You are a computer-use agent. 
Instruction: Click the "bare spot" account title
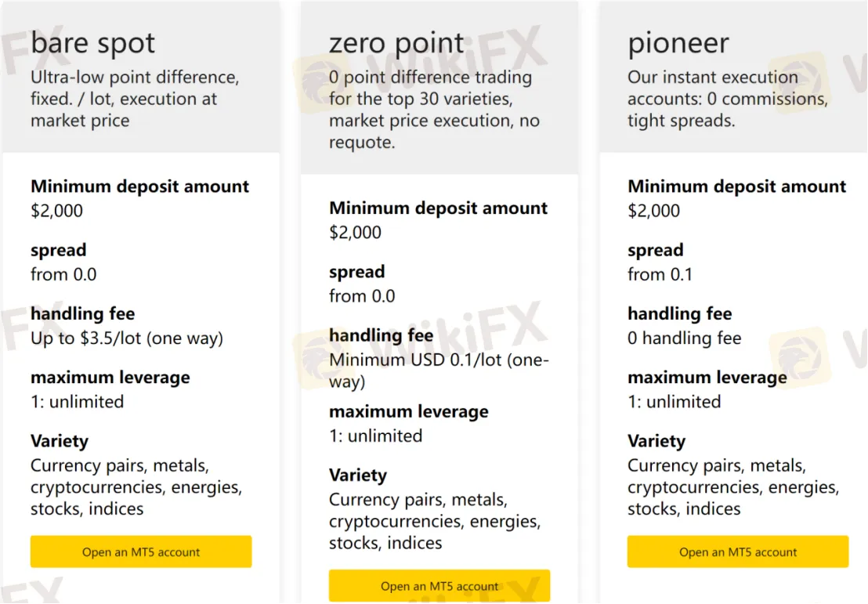click(93, 43)
